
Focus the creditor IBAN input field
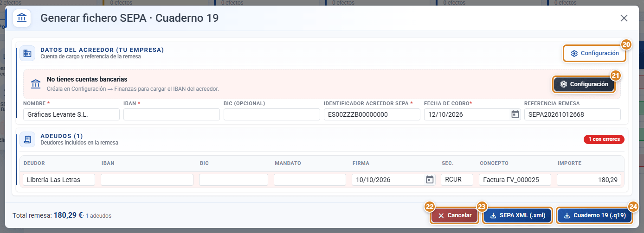(172, 114)
